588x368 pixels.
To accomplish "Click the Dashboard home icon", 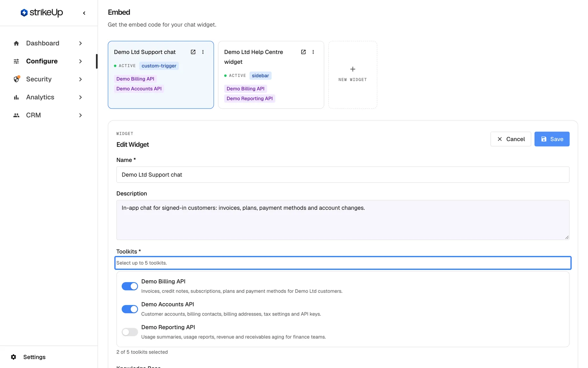I will pos(16,43).
